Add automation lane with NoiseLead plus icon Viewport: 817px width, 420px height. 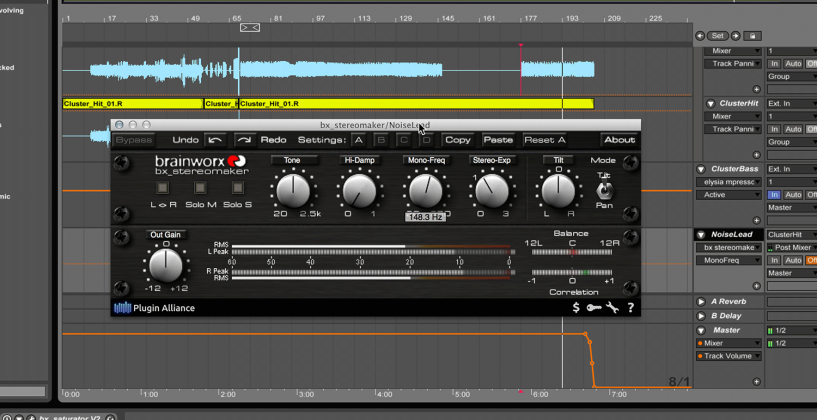coord(757,286)
